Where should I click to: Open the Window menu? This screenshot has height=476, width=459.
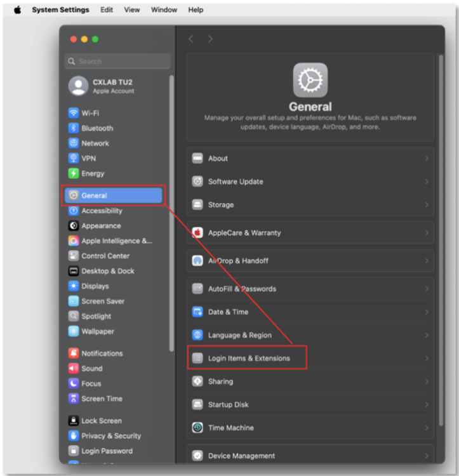[164, 10]
